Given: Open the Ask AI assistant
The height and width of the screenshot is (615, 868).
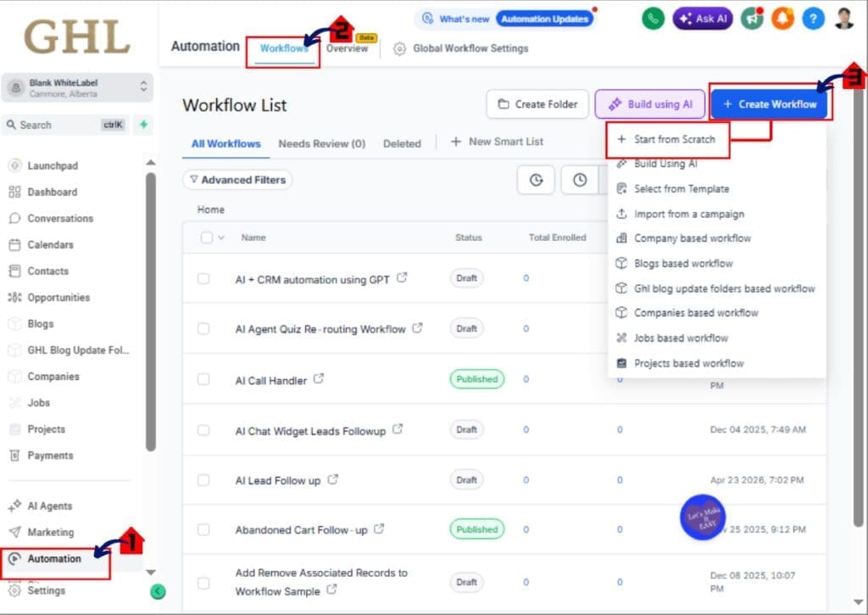Looking at the screenshot, I should pos(703,19).
